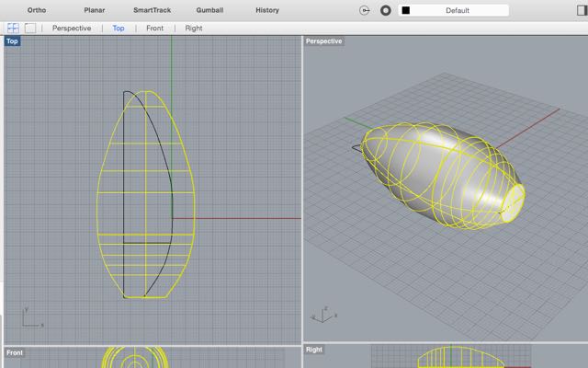Click the XYZ axis indicator in Perspective viewport
Screen dimensions: 588x368
pyautogui.click(x=323, y=315)
